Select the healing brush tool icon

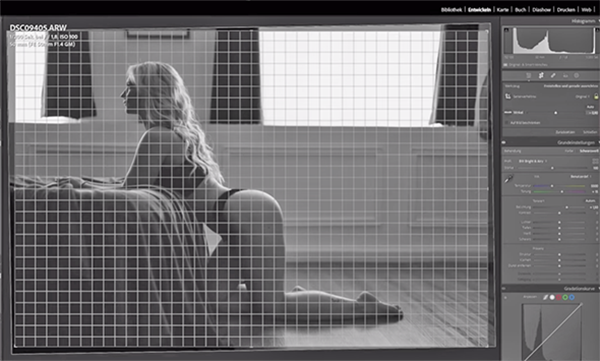pos(541,75)
